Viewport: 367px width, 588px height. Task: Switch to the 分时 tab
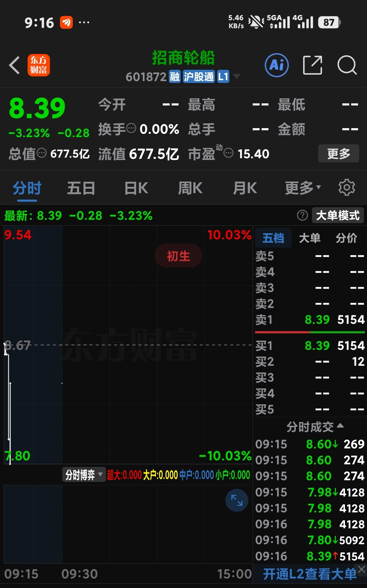click(x=27, y=188)
